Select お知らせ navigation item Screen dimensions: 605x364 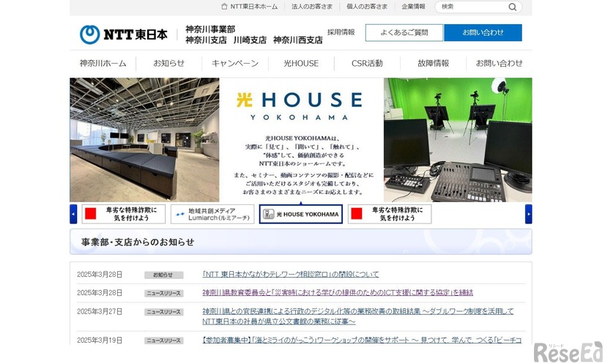coord(169,63)
